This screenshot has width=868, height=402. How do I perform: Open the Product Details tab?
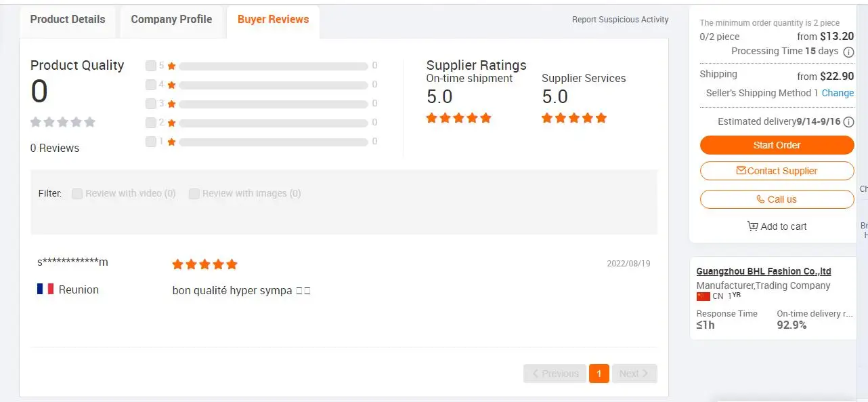(x=68, y=20)
